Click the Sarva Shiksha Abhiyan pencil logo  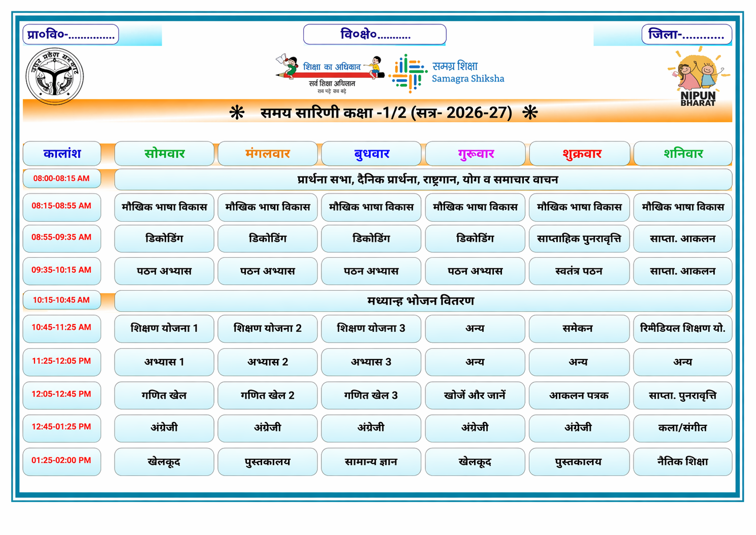330,73
